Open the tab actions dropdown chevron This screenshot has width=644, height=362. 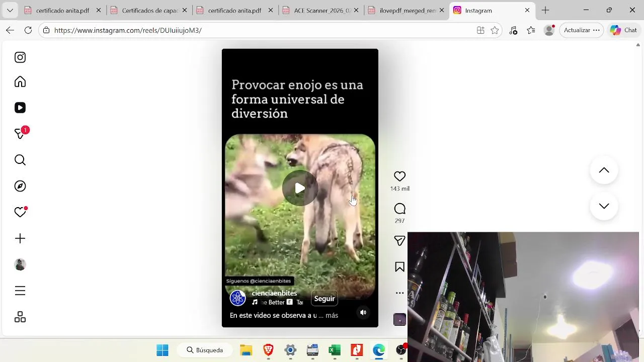coord(10,11)
